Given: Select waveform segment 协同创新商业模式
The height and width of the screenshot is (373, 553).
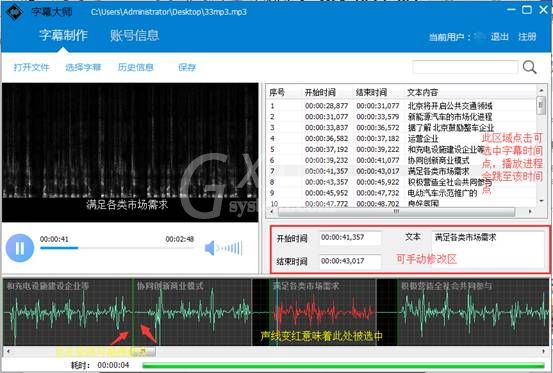Looking at the screenshot, I should click(193, 312).
